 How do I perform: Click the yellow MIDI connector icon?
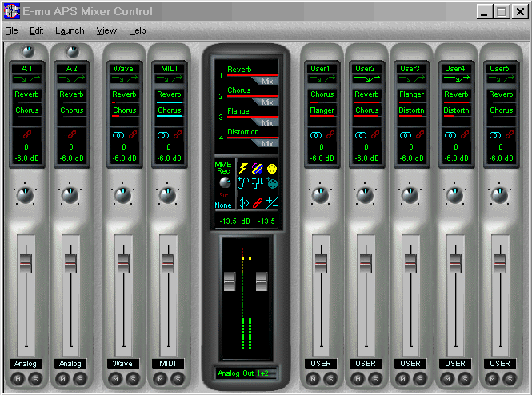pyautogui.click(x=272, y=168)
